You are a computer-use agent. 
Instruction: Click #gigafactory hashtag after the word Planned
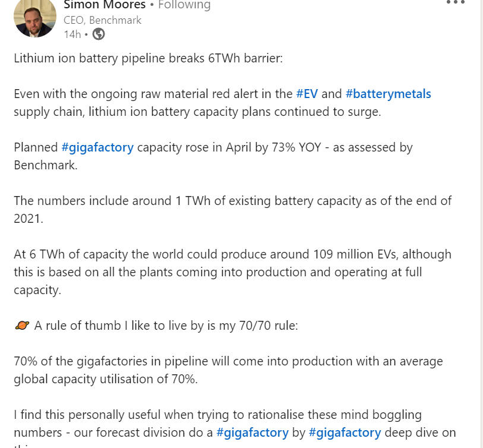97,147
